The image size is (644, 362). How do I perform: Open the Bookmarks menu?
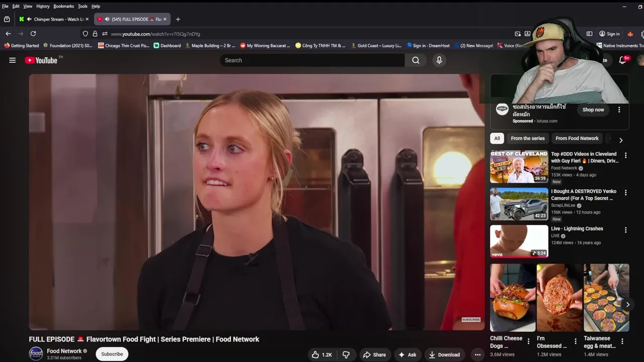(63, 6)
